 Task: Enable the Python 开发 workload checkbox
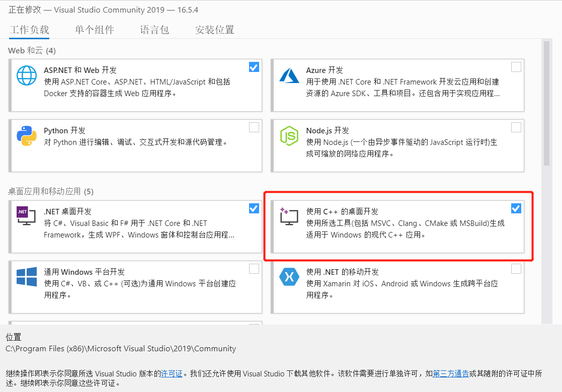click(254, 127)
